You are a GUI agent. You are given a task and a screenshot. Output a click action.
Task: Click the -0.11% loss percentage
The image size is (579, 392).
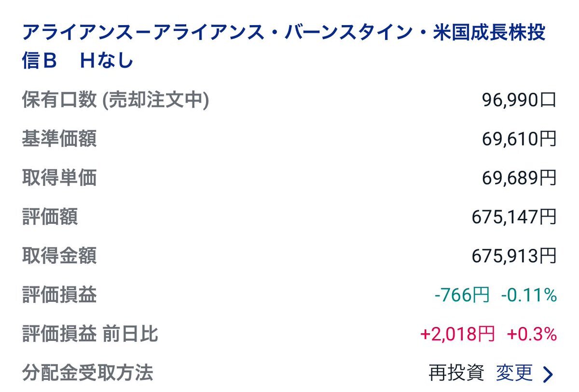[x=529, y=295]
